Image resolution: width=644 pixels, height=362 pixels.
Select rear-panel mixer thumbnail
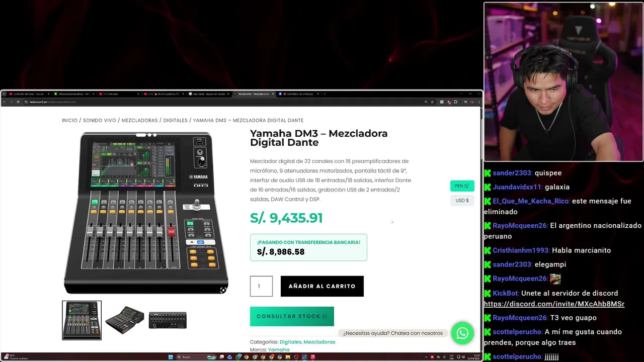click(168, 320)
